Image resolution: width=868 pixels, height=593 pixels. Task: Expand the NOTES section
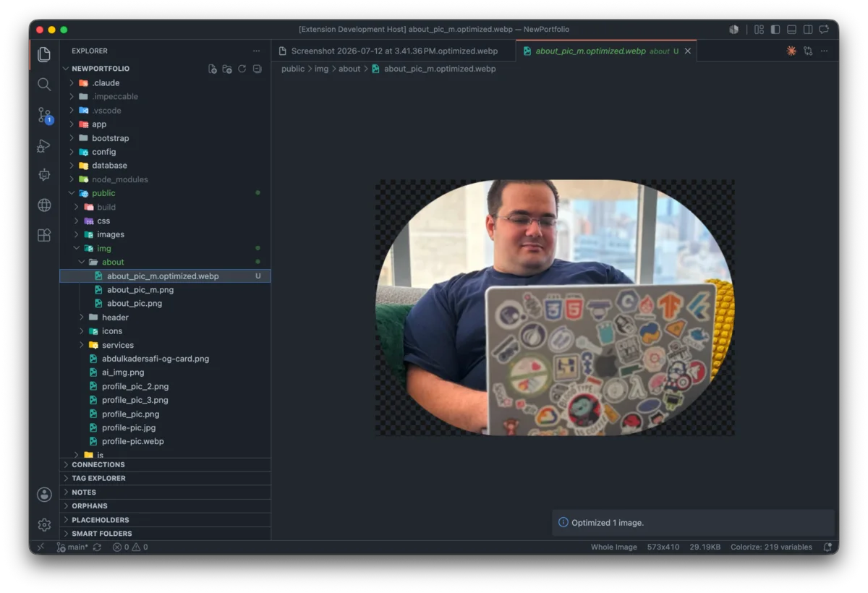165,492
